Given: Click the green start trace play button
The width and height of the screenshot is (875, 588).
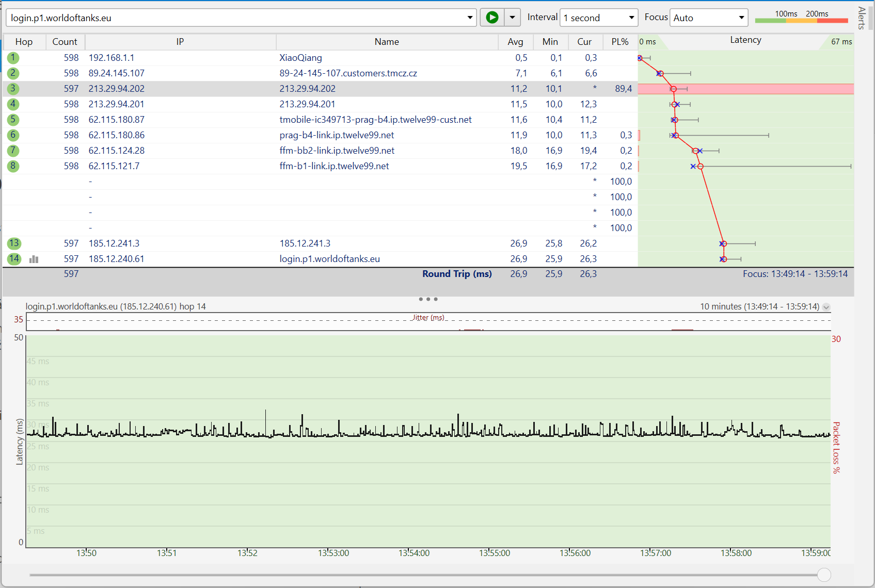Looking at the screenshot, I should tap(492, 18).
